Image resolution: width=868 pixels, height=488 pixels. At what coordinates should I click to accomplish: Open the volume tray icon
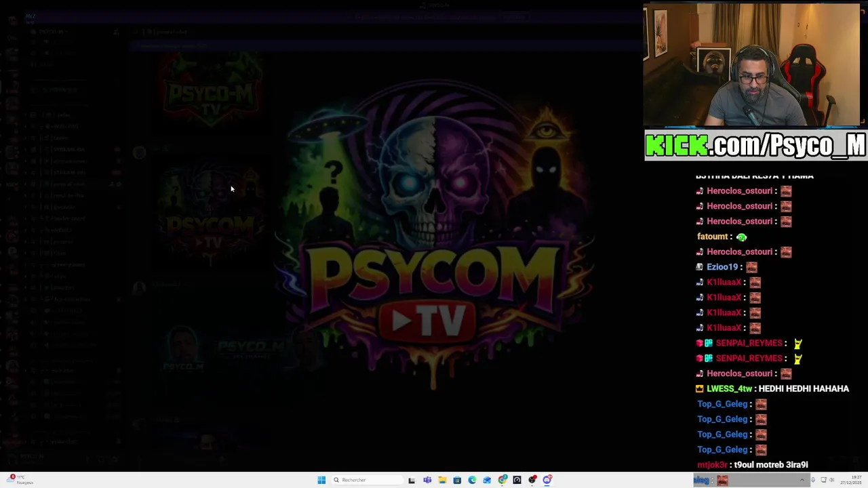coord(832,480)
